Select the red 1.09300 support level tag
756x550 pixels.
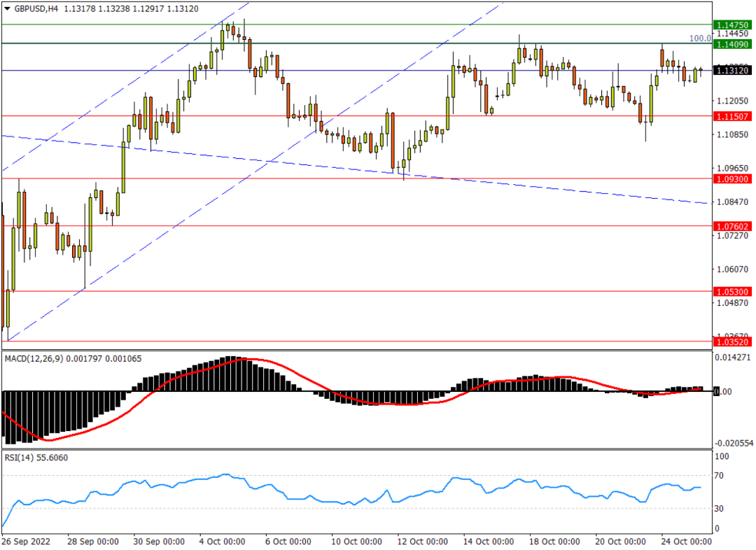tap(732, 179)
